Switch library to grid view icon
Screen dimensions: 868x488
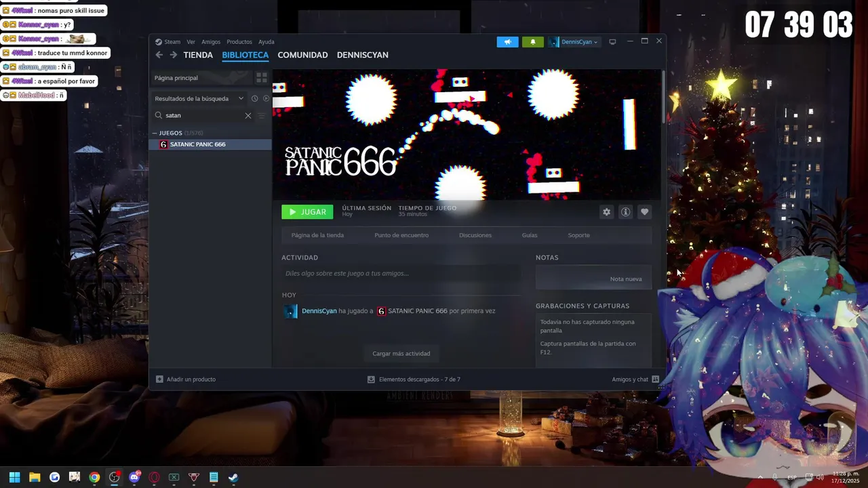click(261, 78)
